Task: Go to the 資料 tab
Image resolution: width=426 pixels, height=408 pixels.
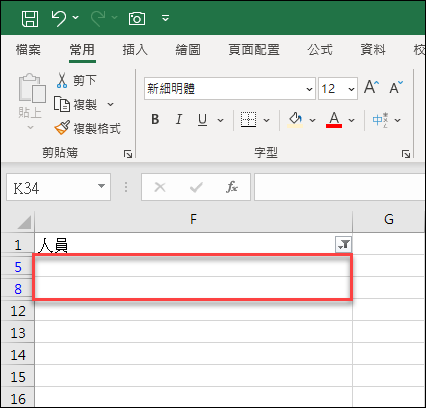Action: pos(373,50)
